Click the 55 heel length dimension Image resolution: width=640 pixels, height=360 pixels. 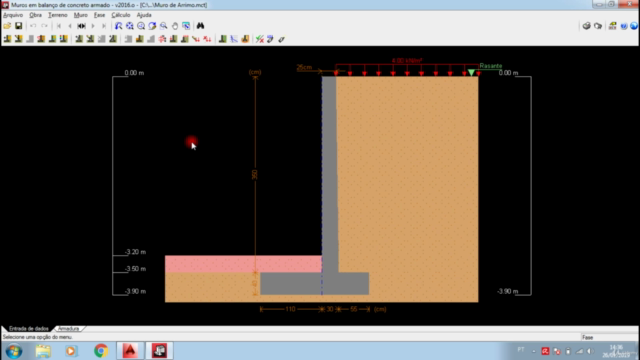[353, 309]
